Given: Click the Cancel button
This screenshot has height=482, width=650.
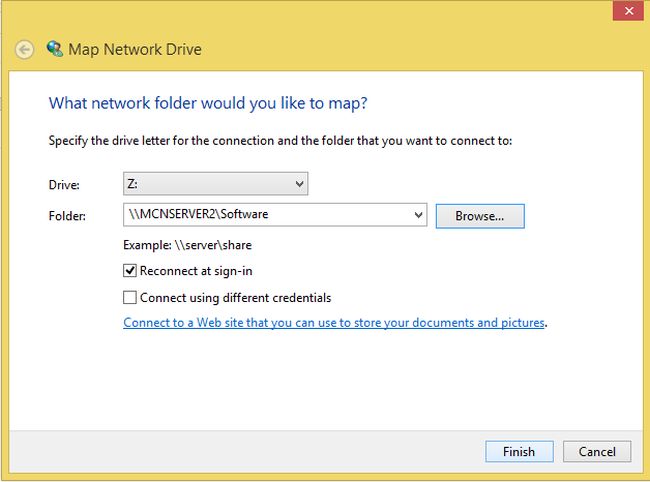Looking at the screenshot, I should pos(597,451).
